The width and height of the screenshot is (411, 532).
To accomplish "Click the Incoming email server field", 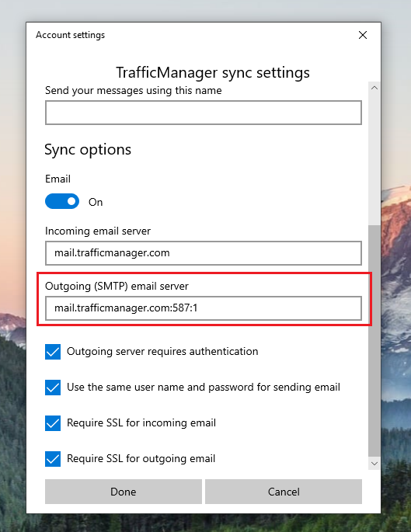I will 204,253.
